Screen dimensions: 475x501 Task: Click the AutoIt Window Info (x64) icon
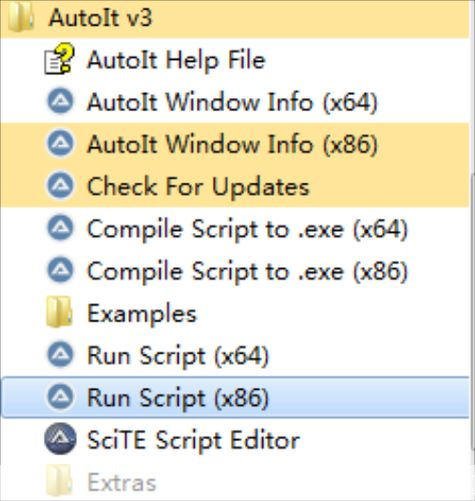[x=60, y=101]
